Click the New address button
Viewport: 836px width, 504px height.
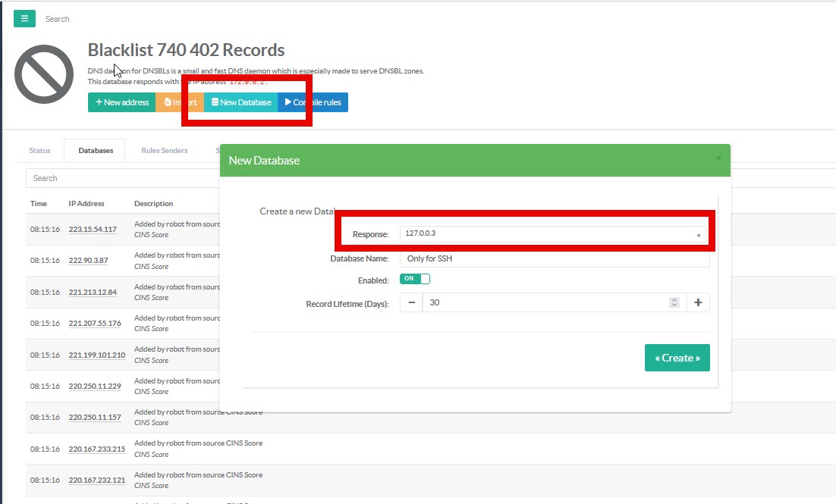[x=122, y=102]
